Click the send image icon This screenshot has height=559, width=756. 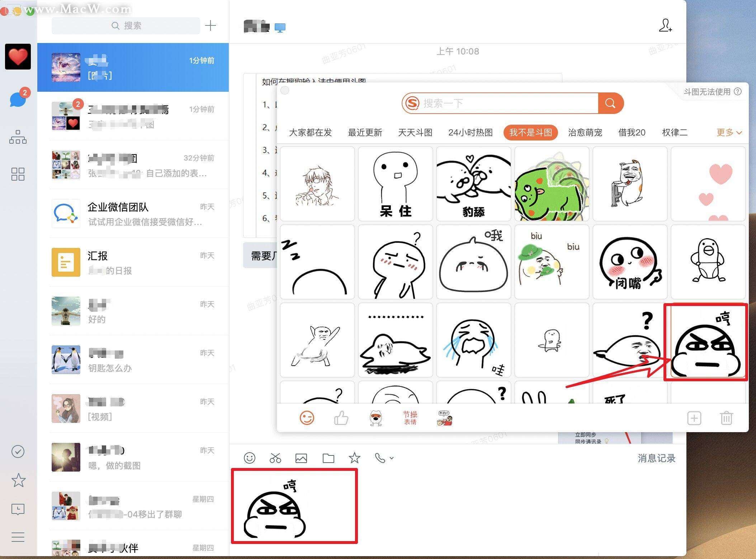point(301,458)
